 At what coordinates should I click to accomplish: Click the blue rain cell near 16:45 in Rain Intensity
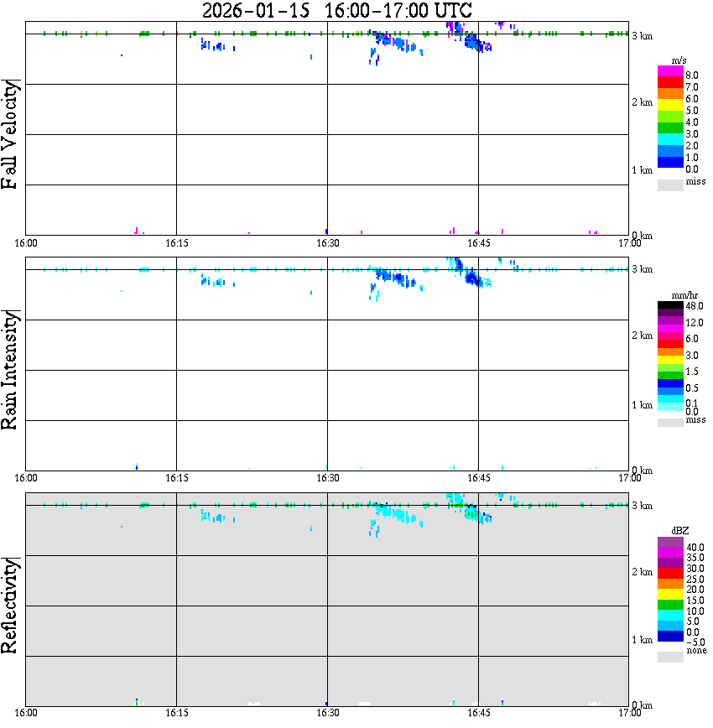[x=473, y=278]
